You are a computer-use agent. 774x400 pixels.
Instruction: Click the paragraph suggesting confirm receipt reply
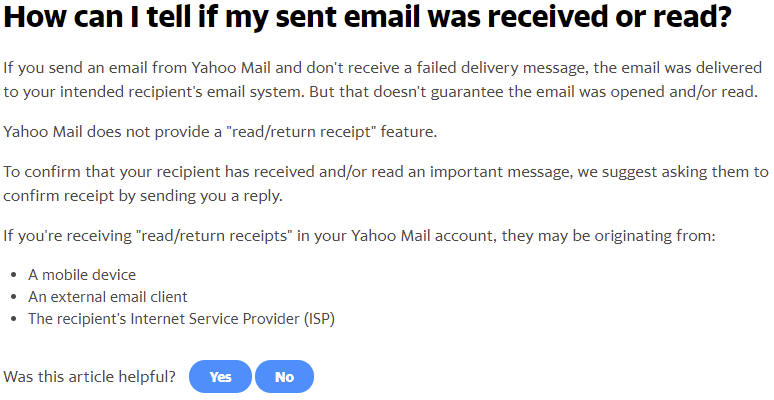click(386, 184)
